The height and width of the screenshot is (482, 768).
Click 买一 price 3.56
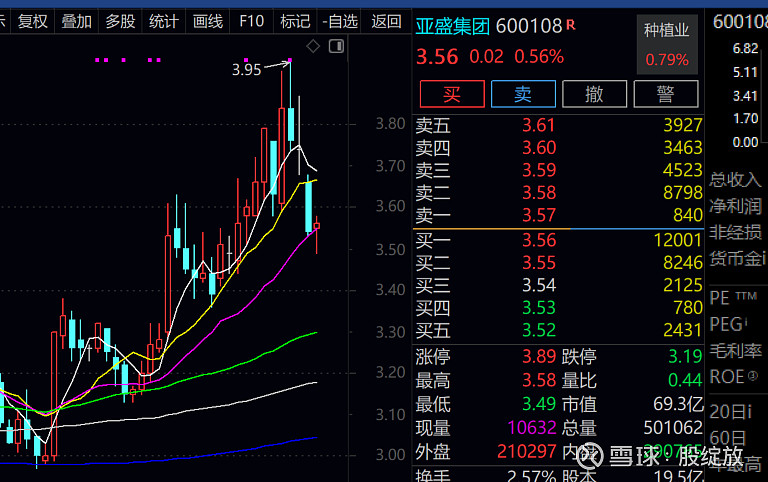(x=539, y=241)
